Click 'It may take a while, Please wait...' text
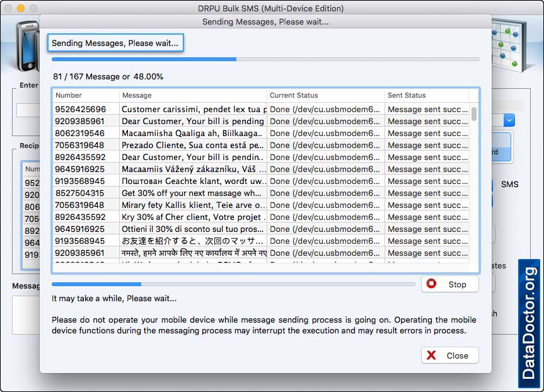Viewport: 544px width, 392px height. (114, 298)
